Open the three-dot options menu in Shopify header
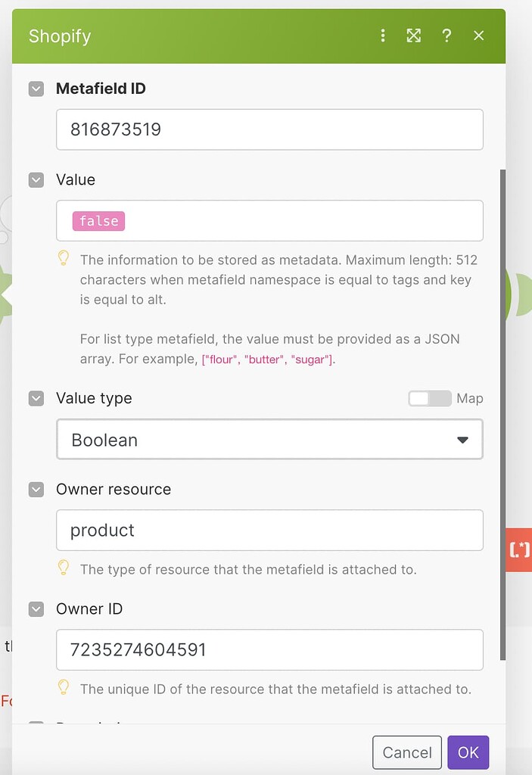 (x=383, y=36)
